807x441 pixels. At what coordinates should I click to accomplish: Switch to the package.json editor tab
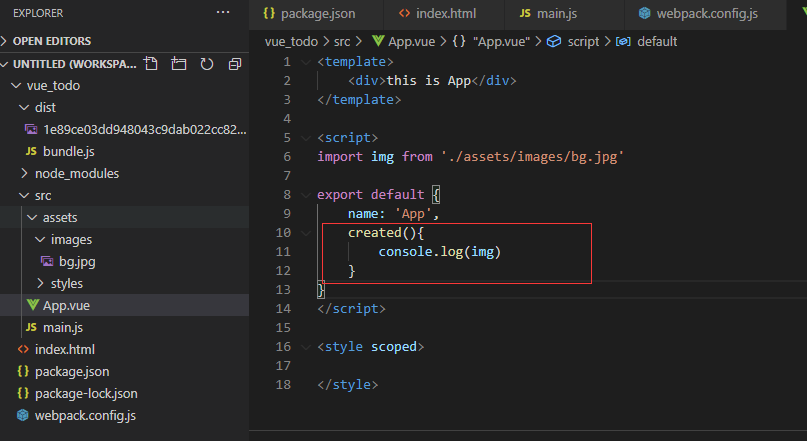pos(316,14)
